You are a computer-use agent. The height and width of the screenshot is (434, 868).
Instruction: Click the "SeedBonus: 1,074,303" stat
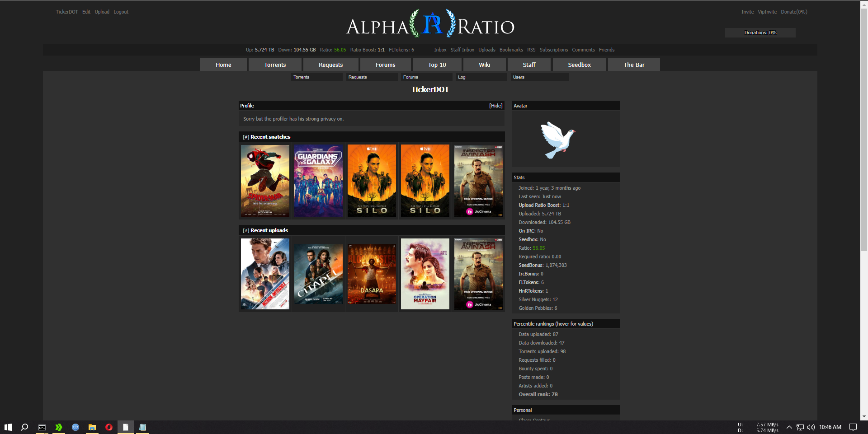[542, 265]
